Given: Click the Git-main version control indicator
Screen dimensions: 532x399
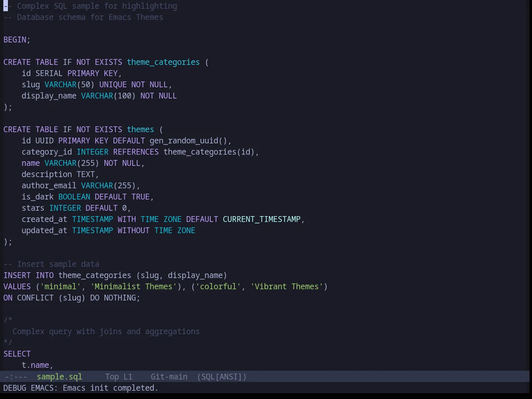Looking at the screenshot, I should click(169, 377).
